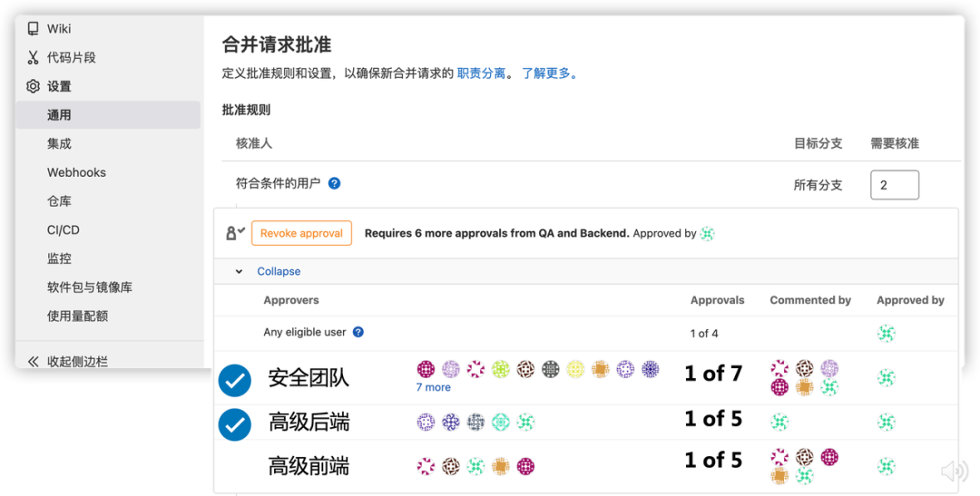980x496 pixels.
Task: Click the 安全团队 group name
Action: click(x=309, y=378)
